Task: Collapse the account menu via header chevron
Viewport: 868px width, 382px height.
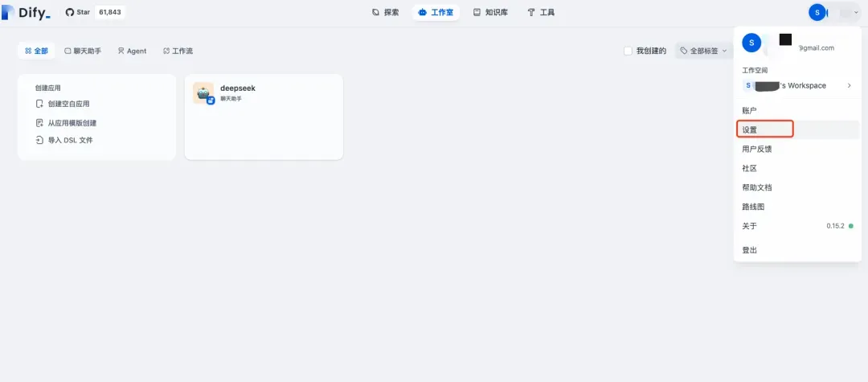Action: (x=857, y=12)
